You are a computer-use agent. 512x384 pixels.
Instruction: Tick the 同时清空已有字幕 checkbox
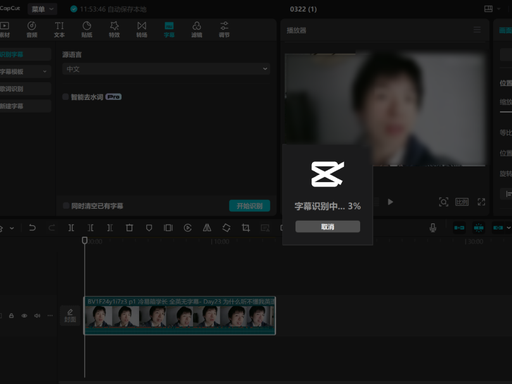coord(66,206)
